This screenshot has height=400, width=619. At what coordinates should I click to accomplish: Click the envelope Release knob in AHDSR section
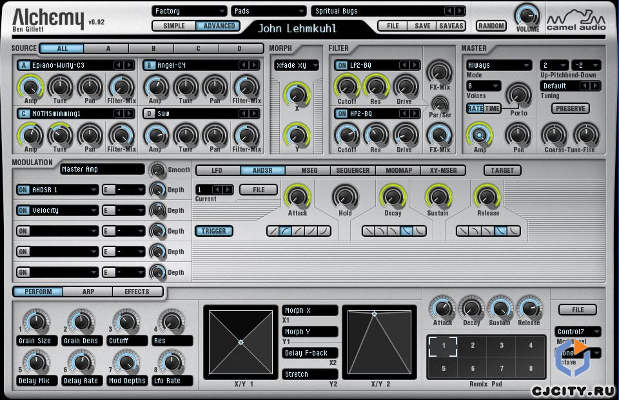pos(487,196)
